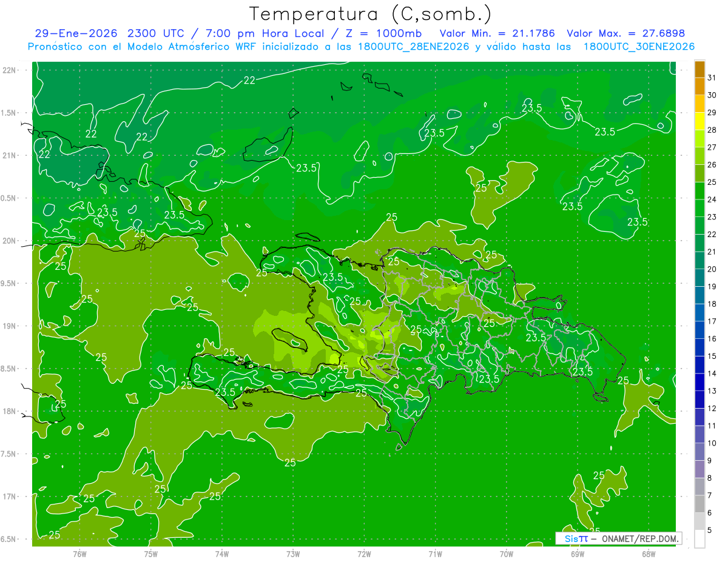Select the '75W' longitude axis label
The image size is (728, 562).
[x=151, y=554]
